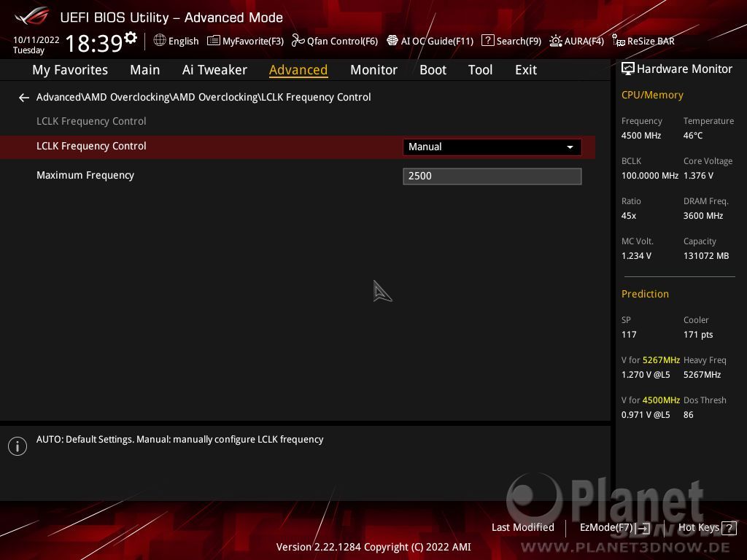Select the Advanced tab

pos(298,70)
